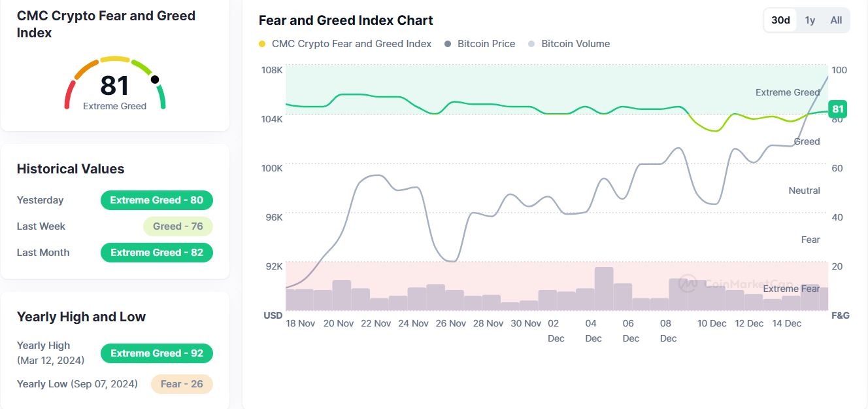Image resolution: width=868 pixels, height=409 pixels.
Task: Click the 10 Dec date axis label
Action: 712,323
